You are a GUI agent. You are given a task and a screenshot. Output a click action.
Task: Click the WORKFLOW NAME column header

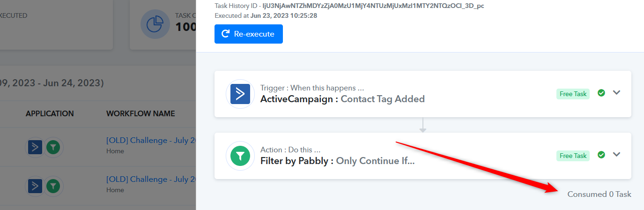click(141, 113)
